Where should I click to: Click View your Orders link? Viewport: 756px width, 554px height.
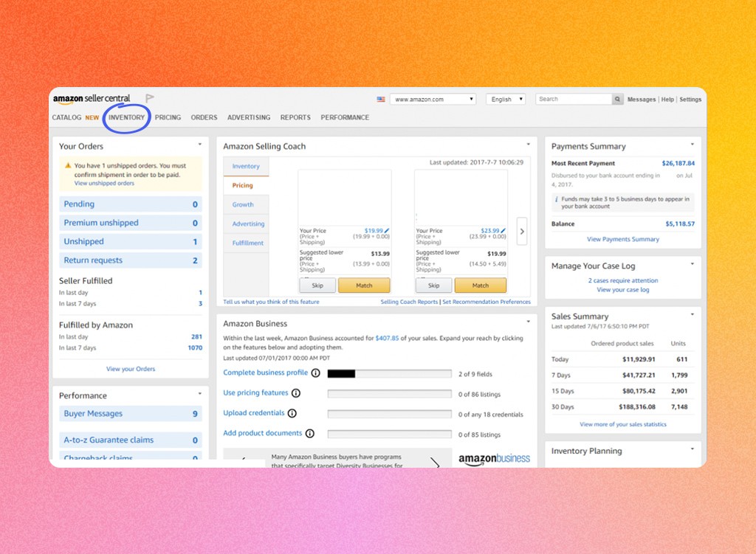coord(131,369)
